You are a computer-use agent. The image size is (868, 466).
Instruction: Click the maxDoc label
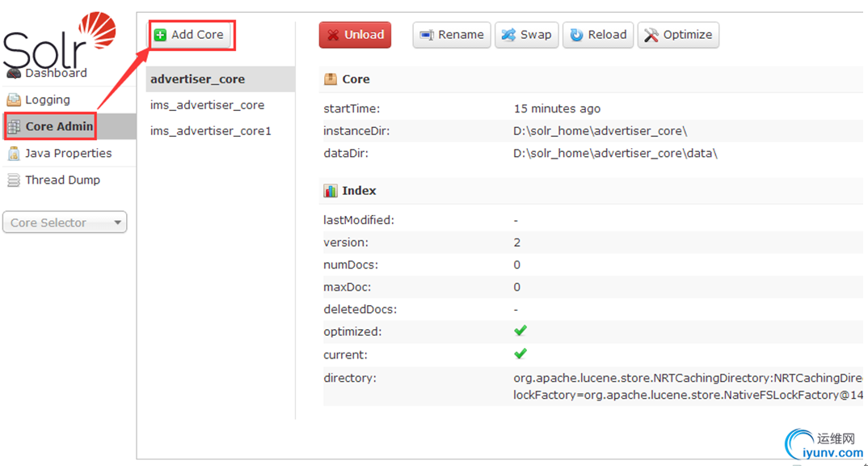pyautogui.click(x=347, y=287)
